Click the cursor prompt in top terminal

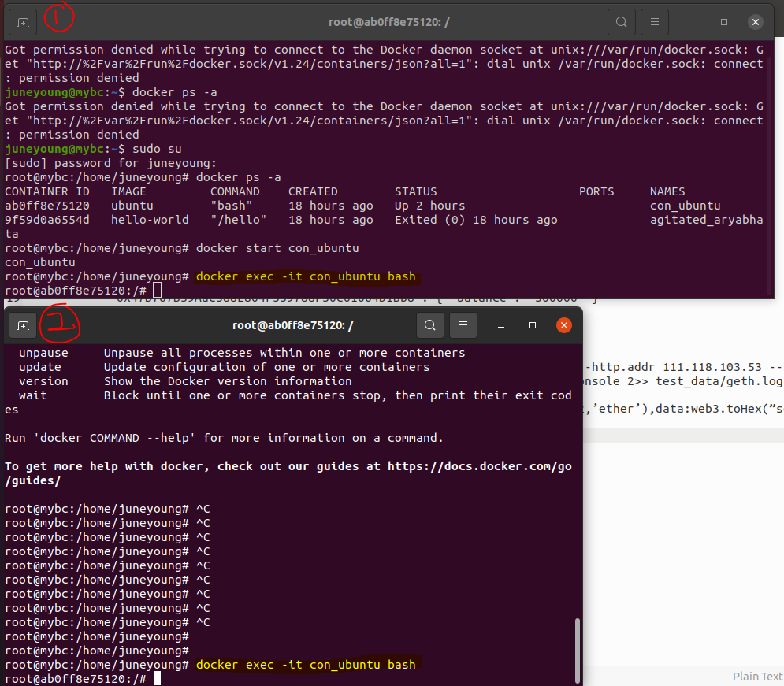click(x=157, y=291)
